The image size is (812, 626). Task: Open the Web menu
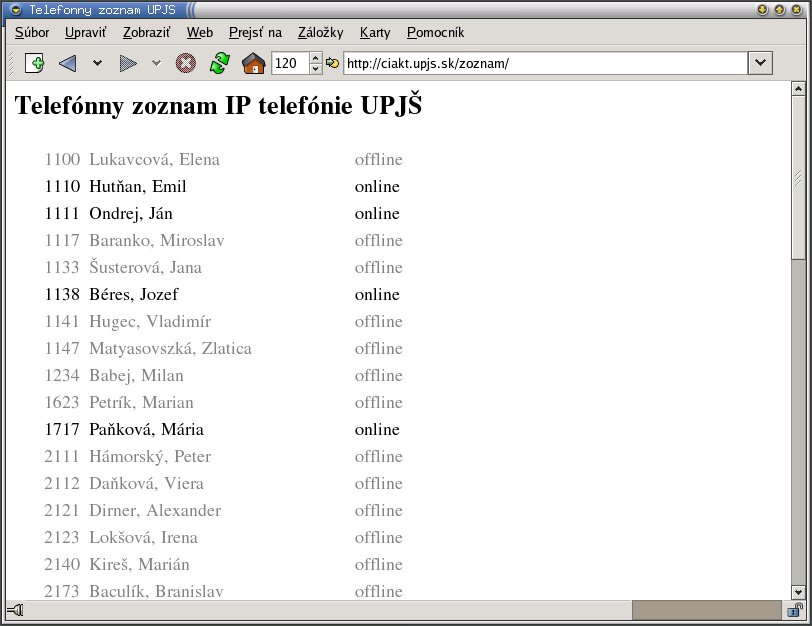click(200, 33)
